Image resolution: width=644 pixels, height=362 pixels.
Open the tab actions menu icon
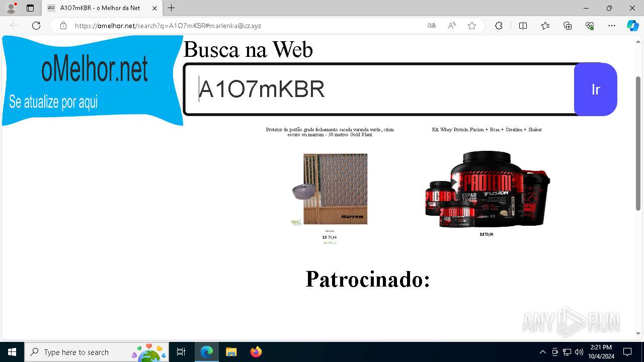pos(30,8)
